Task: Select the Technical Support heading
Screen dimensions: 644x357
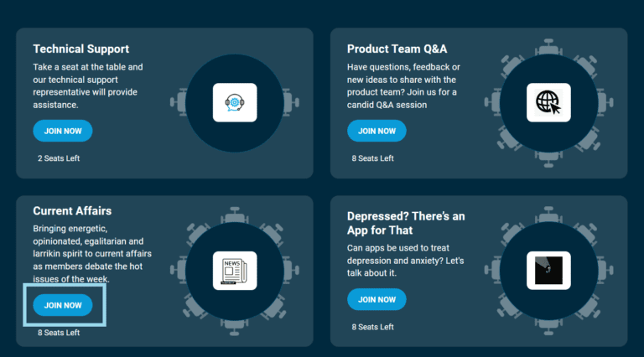Action: tap(80, 49)
